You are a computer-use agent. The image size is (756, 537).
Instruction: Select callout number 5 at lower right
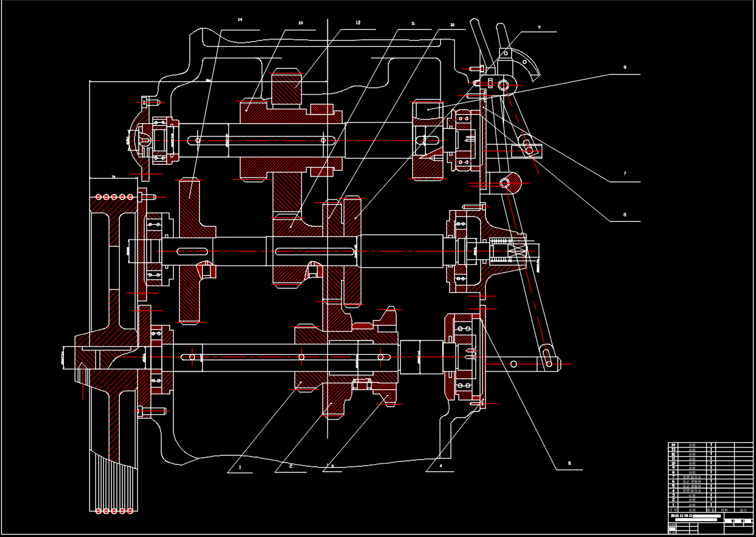pos(570,463)
